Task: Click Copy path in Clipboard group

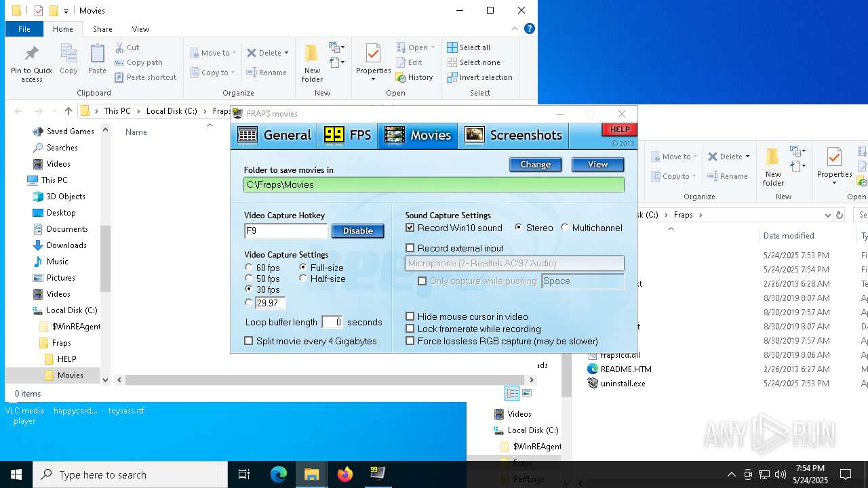Action: [x=138, y=62]
